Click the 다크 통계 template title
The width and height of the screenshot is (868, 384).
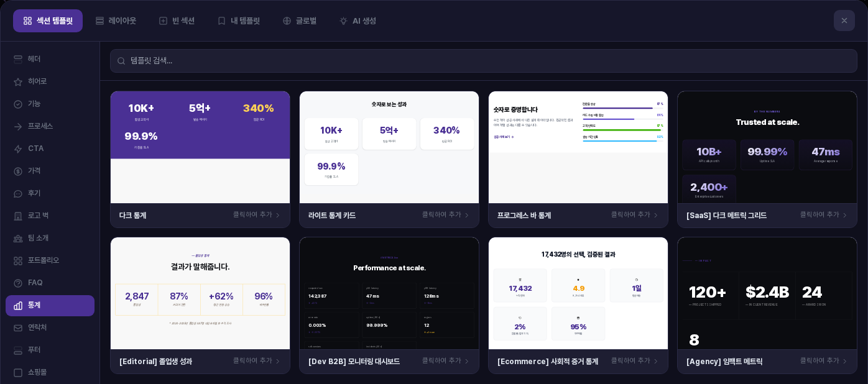coord(133,216)
